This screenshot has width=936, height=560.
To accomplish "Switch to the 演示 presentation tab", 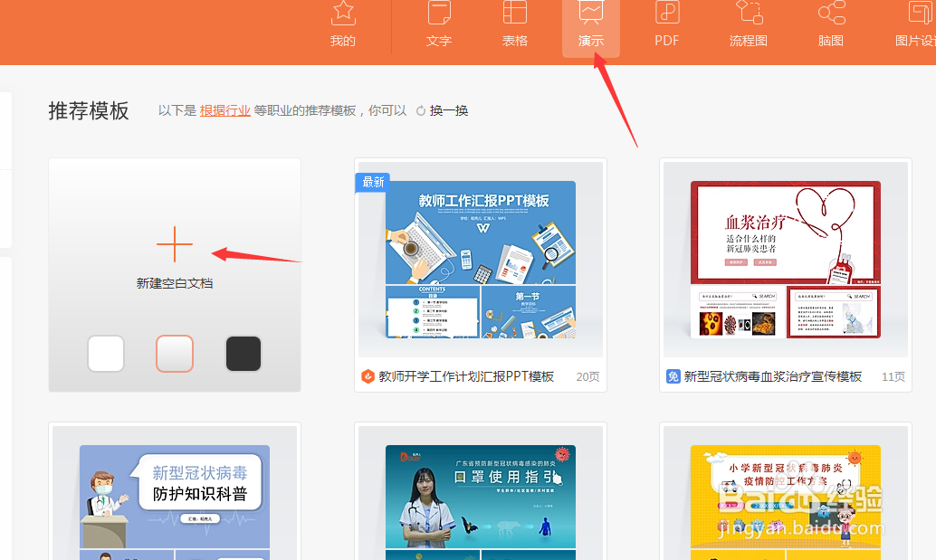I will (591, 23).
